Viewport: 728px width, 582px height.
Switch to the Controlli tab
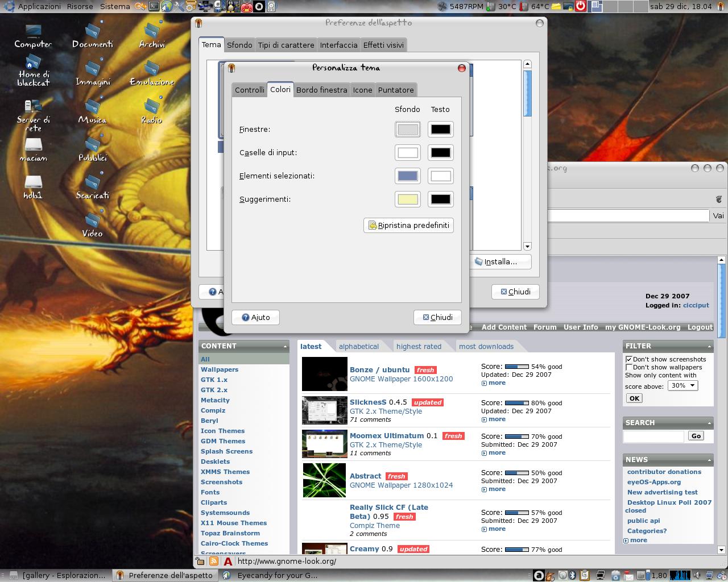(x=250, y=90)
